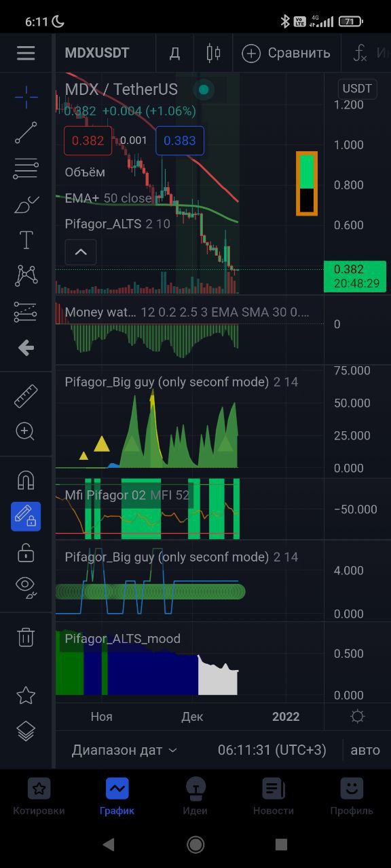This screenshot has height=868, width=391.
Task: Select the zoom in tool
Action: pos(26,431)
